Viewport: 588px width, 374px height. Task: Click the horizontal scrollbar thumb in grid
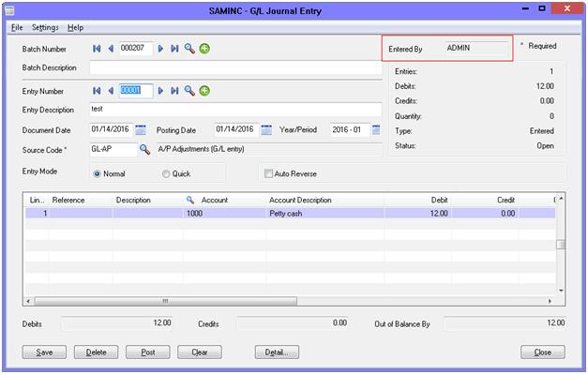[x=165, y=301]
